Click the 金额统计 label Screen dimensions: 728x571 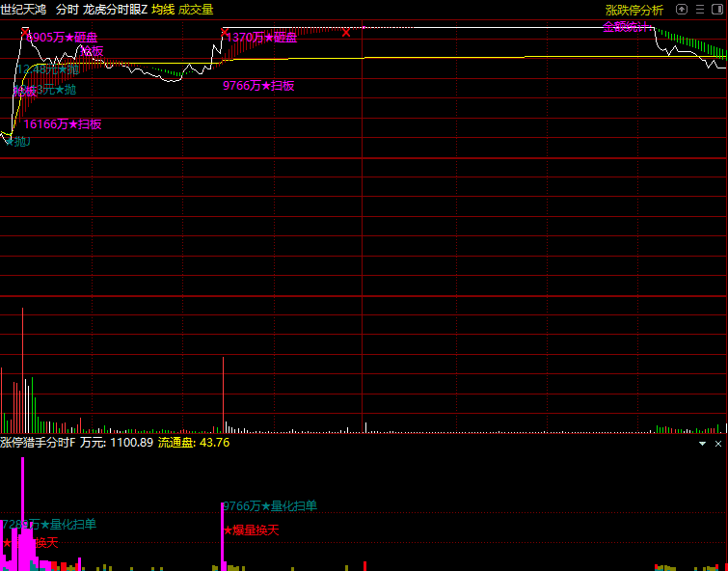(x=627, y=27)
